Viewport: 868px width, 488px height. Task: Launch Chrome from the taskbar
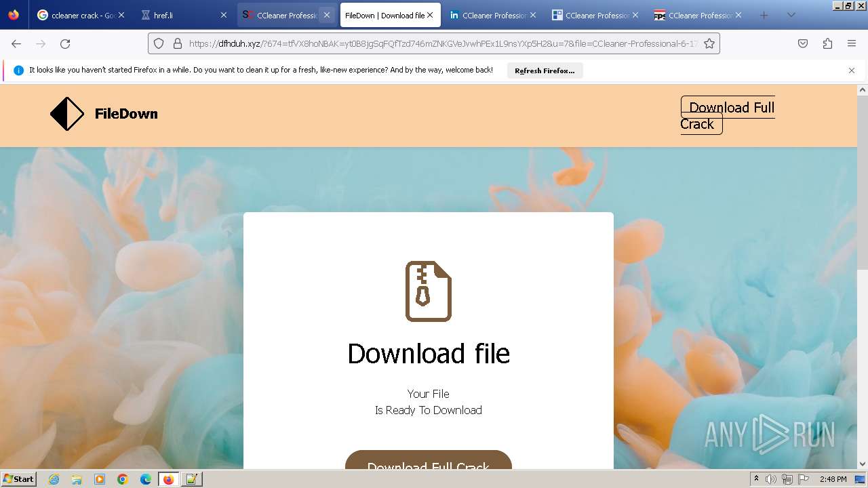(123, 479)
